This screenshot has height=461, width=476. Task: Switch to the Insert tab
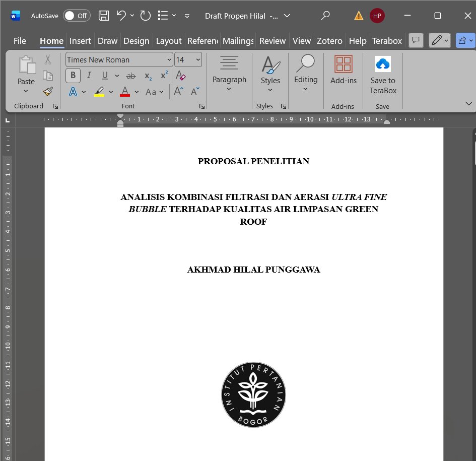(x=80, y=41)
